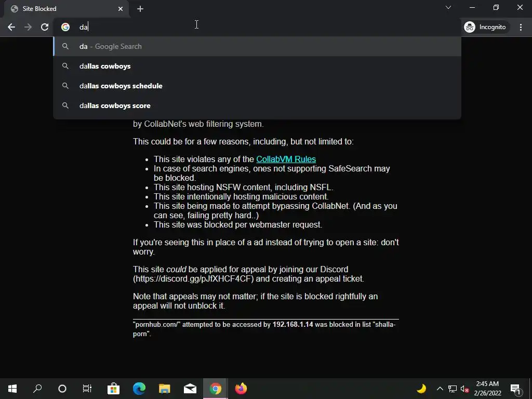Open taskbar Search magnifier
This screenshot has height=399, width=532.
point(37,389)
